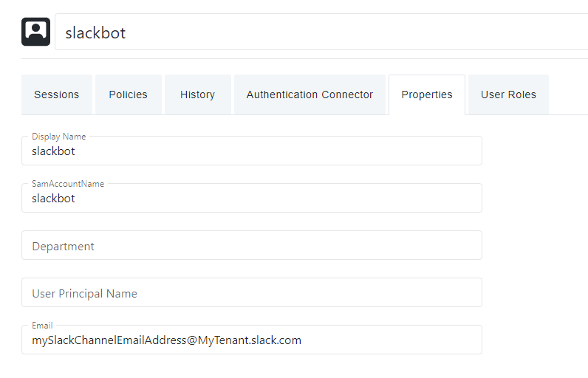The width and height of the screenshot is (588, 378).
Task: Select the empty Department field
Action: pos(251,245)
